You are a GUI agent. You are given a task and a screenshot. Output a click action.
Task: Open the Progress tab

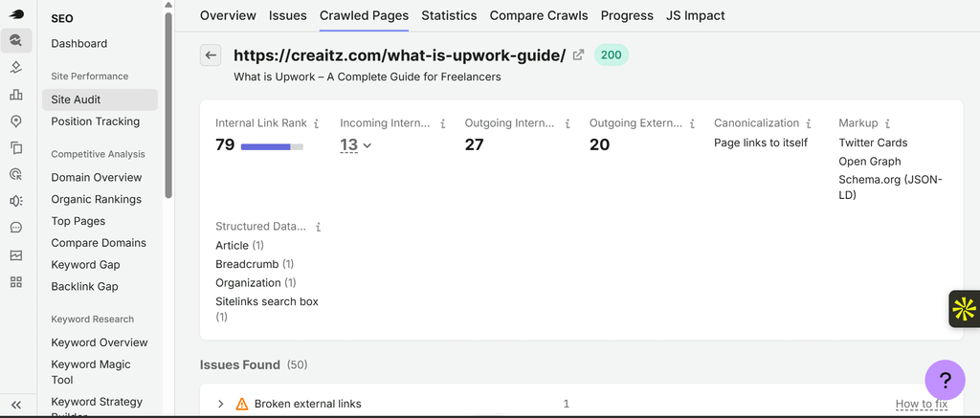click(627, 15)
